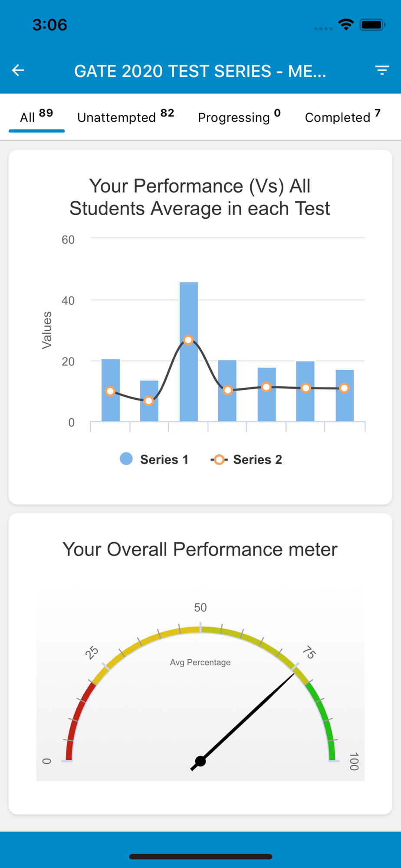Tap the tallest blue bar in chart

(189, 352)
